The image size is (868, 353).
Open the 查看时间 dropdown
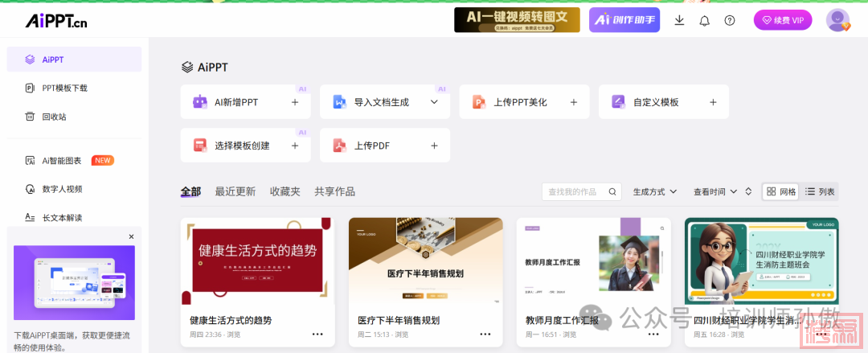(x=715, y=191)
